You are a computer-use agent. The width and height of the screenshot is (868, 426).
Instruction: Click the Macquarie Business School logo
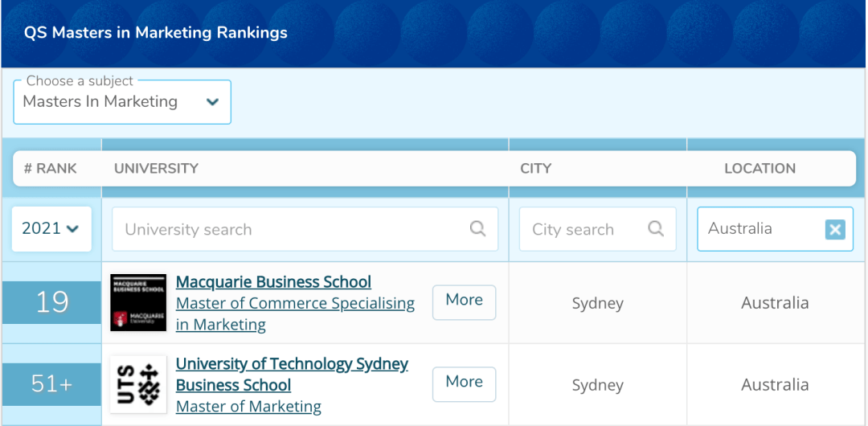point(138,302)
